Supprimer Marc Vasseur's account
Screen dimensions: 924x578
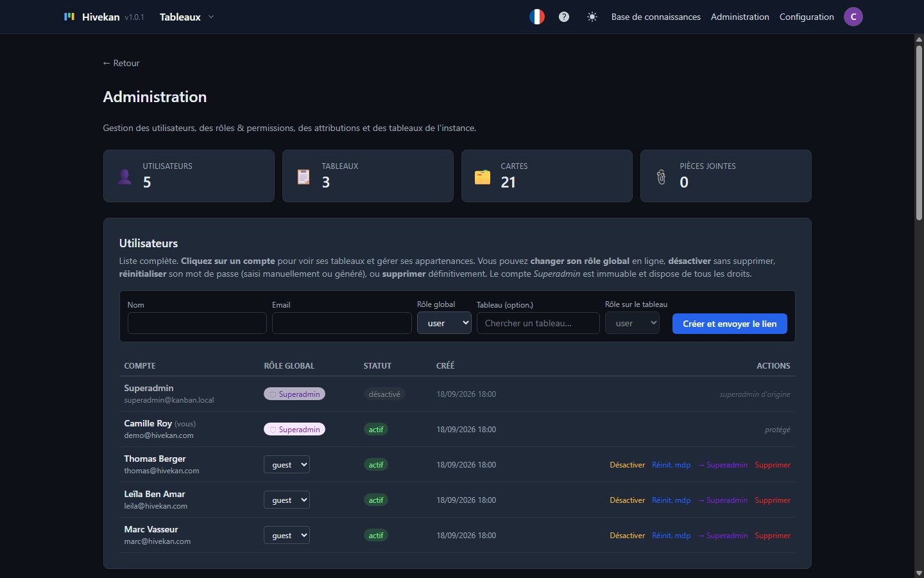(773, 536)
